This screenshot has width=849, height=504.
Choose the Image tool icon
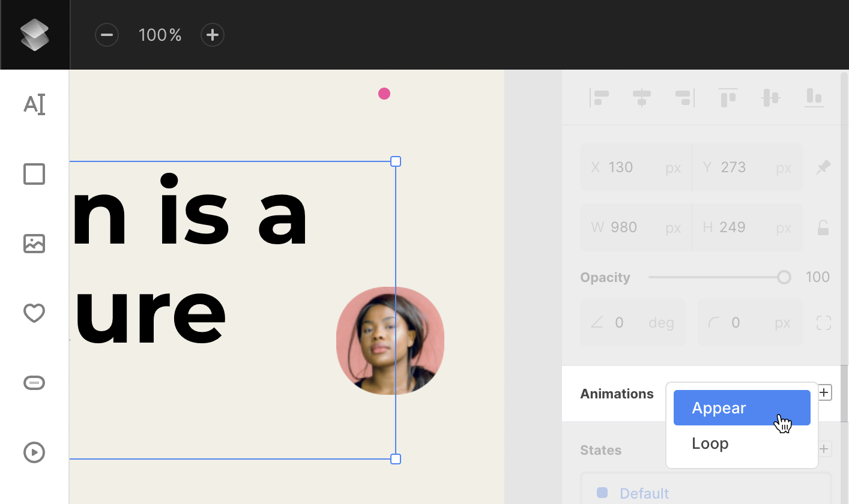[34, 244]
